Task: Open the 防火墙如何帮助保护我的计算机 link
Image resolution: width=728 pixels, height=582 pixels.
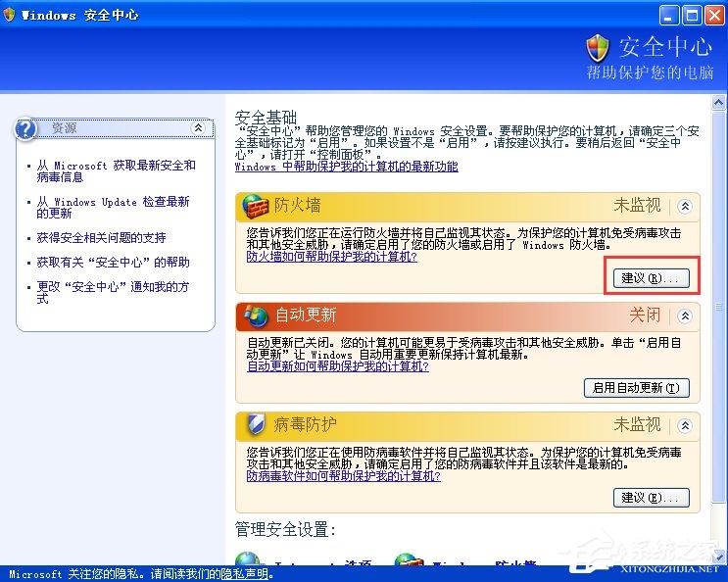Action: point(332,257)
